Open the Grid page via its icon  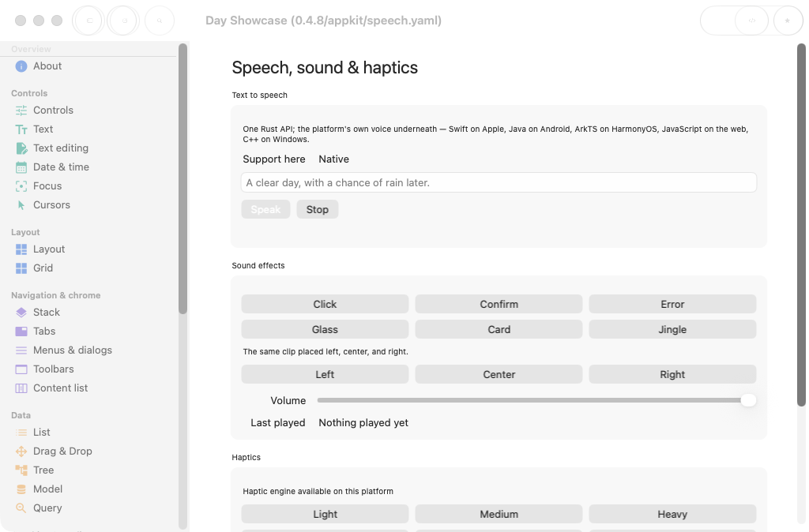pos(21,268)
